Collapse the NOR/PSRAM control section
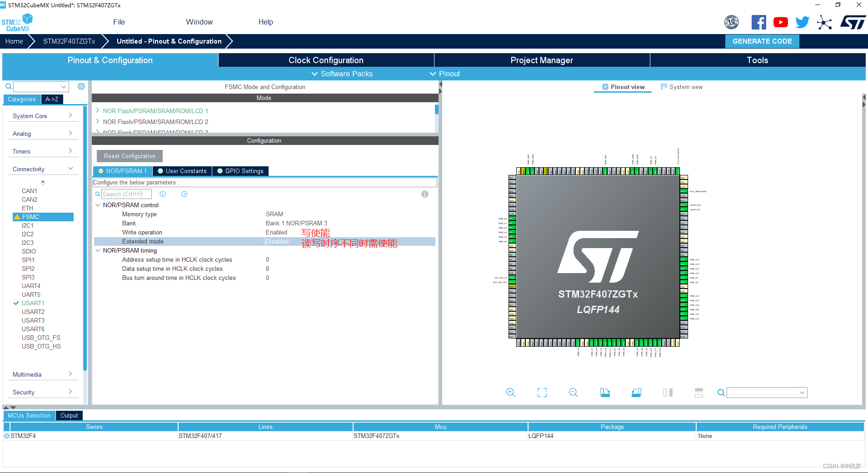The width and height of the screenshot is (868, 473). (x=98, y=205)
